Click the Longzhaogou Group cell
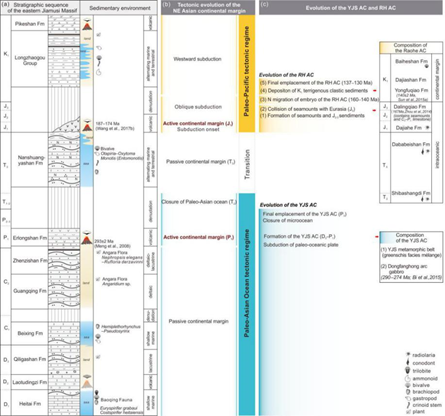This screenshot has height=416, width=445. (30, 60)
